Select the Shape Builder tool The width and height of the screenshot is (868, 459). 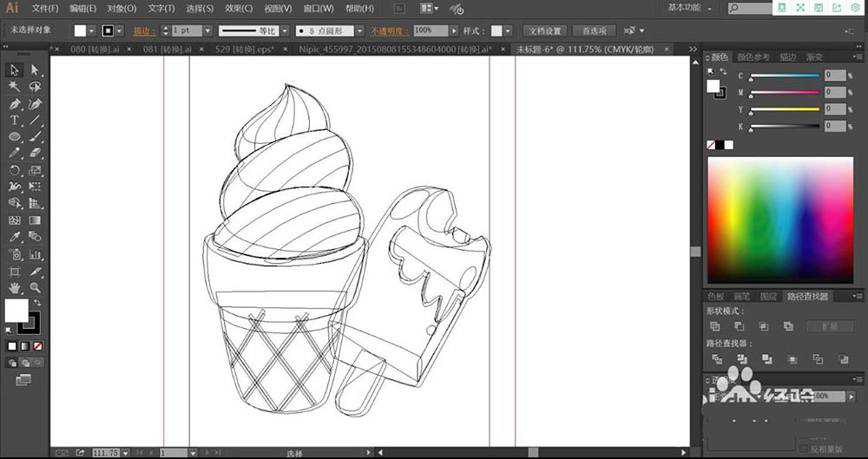pos(15,204)
